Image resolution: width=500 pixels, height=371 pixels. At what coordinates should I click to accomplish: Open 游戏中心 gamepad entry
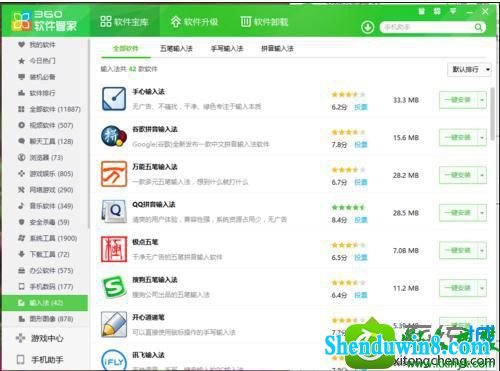[x=40, y=338]
